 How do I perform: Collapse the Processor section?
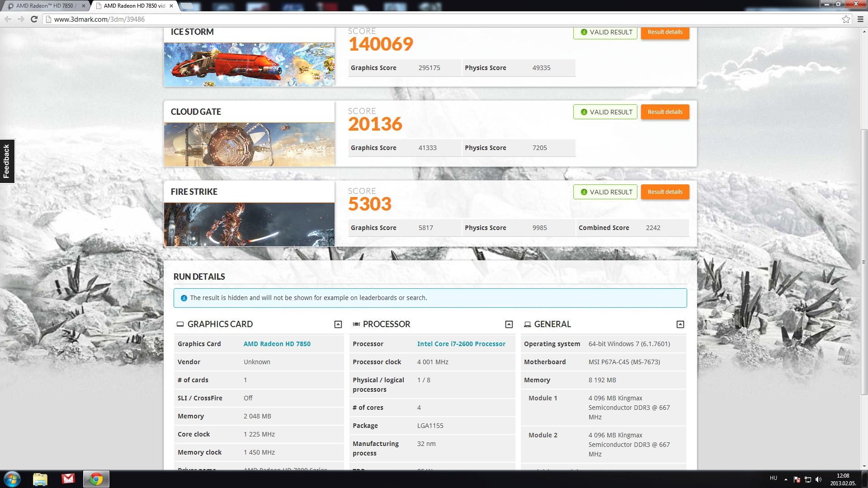509,324
